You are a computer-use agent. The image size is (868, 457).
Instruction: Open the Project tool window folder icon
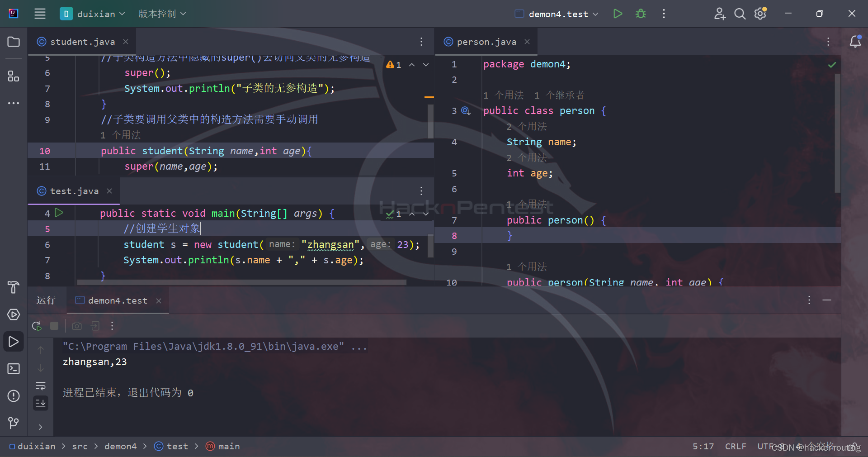tap(13, 42)
